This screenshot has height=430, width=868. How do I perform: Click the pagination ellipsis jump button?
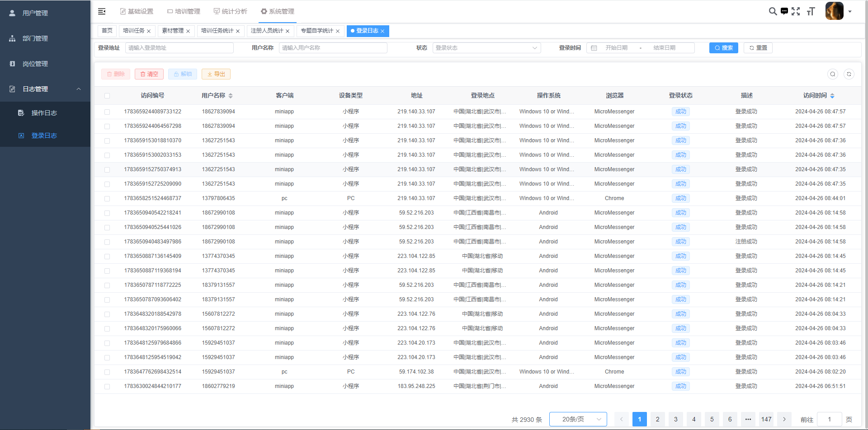pos(748,419)
